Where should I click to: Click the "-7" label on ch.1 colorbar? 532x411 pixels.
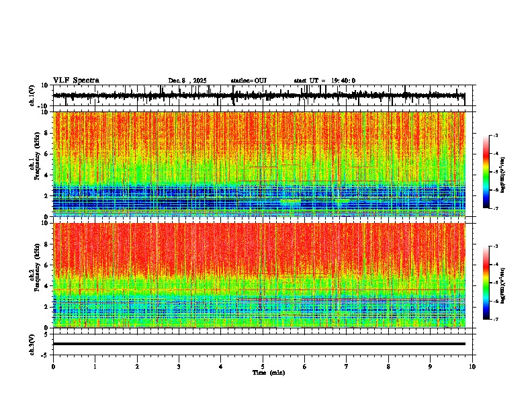(495, 208)
